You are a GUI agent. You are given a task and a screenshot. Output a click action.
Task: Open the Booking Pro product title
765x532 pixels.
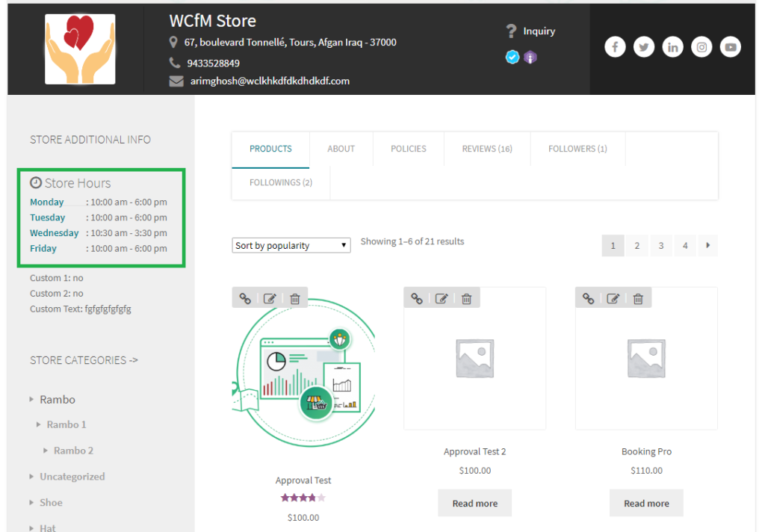[x=646, y=451]
